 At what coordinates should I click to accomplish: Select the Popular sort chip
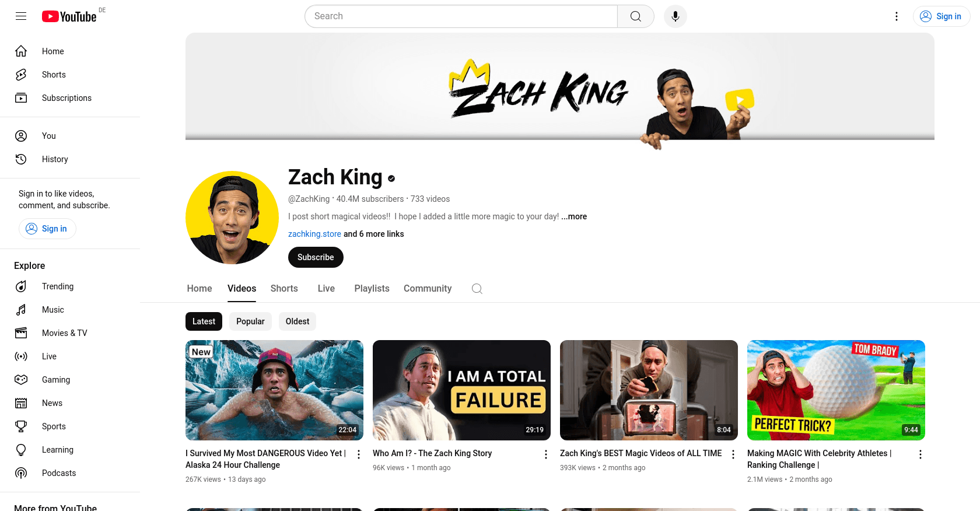coord(250,321)
